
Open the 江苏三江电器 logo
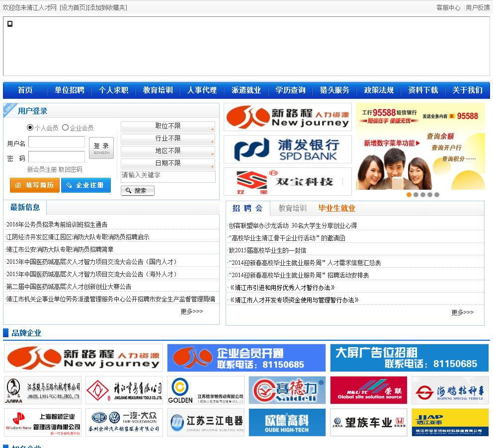[x=206, y=423]
